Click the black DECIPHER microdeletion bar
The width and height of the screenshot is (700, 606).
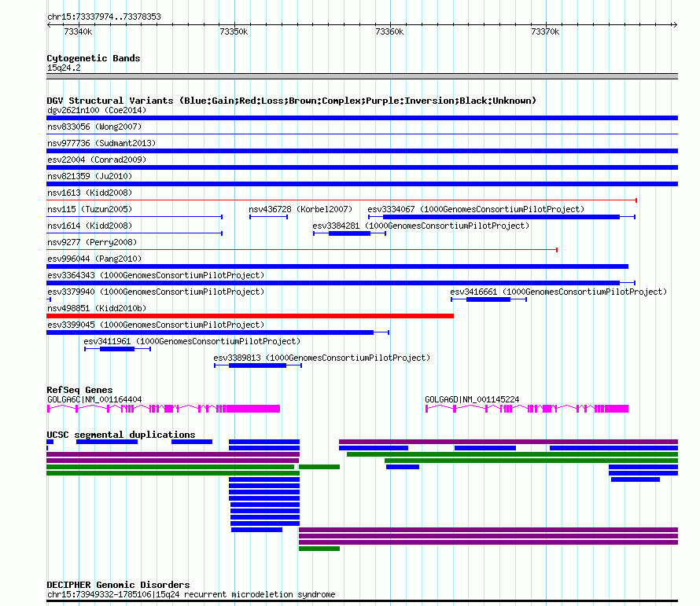pyautogui.click(x=362, y=601)
